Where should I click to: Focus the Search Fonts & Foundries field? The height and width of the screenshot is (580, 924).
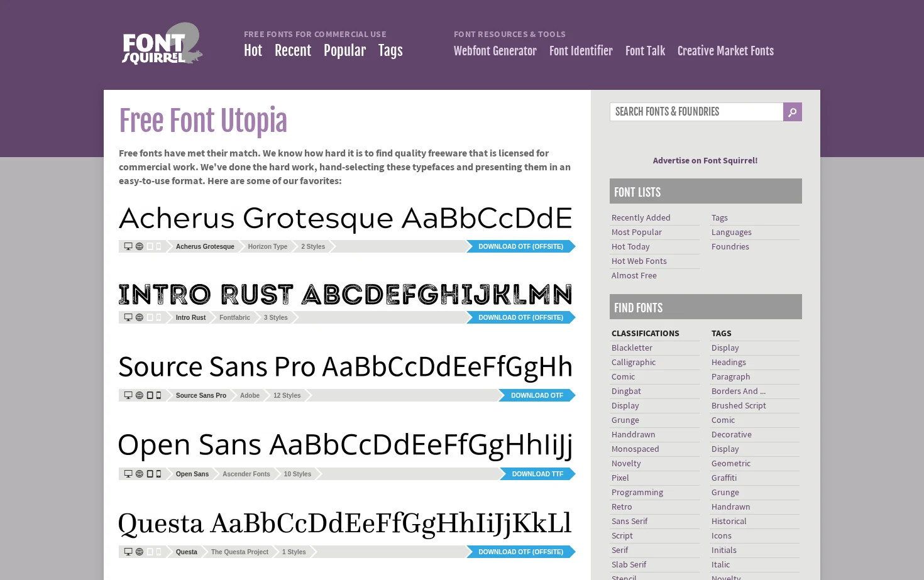[x=696, y=112]
